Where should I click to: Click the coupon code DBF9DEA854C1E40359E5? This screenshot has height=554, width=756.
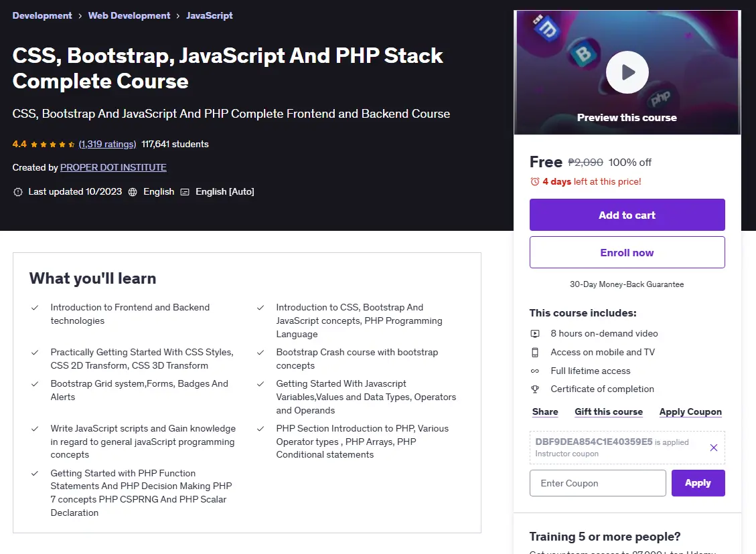[593, 442]
